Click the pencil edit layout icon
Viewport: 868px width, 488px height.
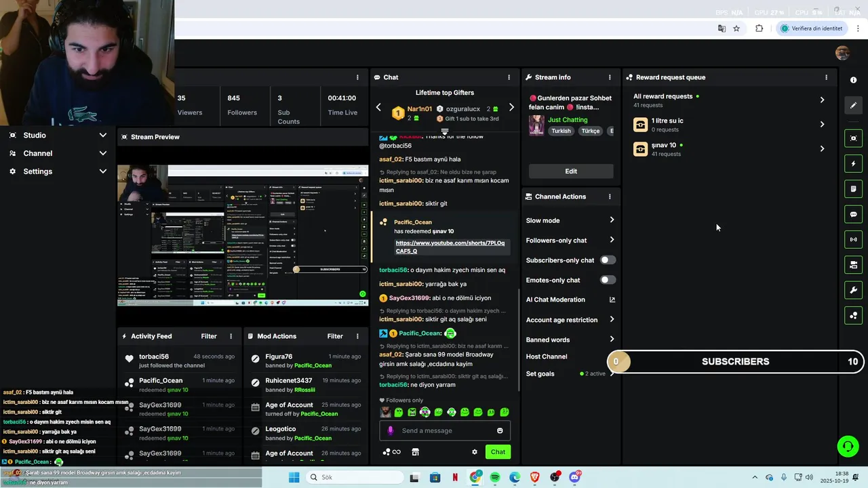(853, 105)
